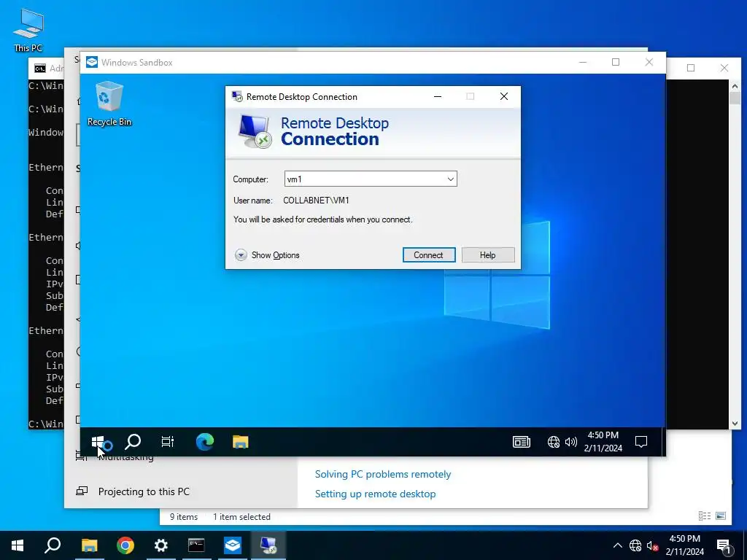
Task: Click the News and interests icon in the sandbox
Action: pyautogui.click(x=522, y=442)
